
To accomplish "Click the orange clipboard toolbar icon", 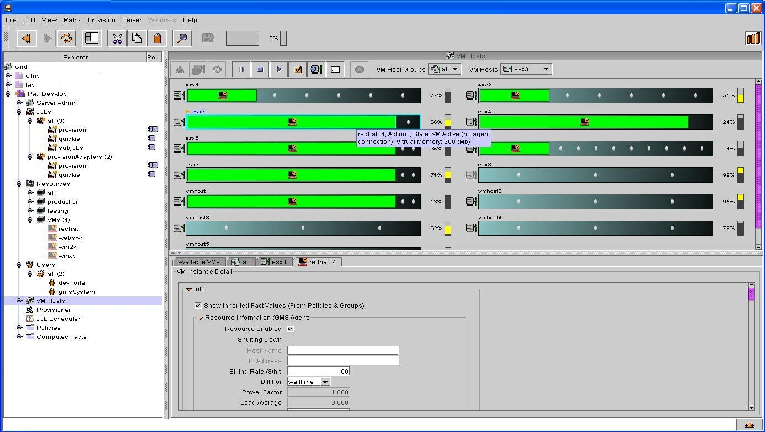I will (x=157, y=38).
